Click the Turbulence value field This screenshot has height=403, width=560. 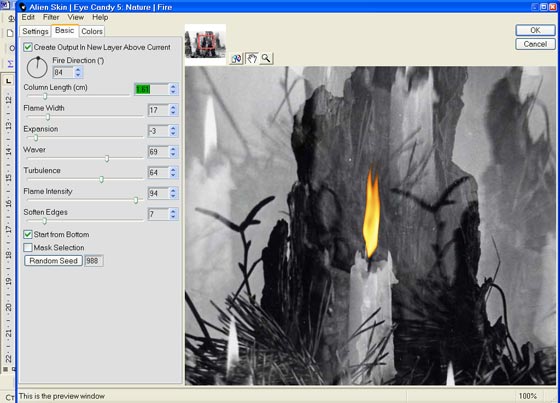[x=158, y=173]
